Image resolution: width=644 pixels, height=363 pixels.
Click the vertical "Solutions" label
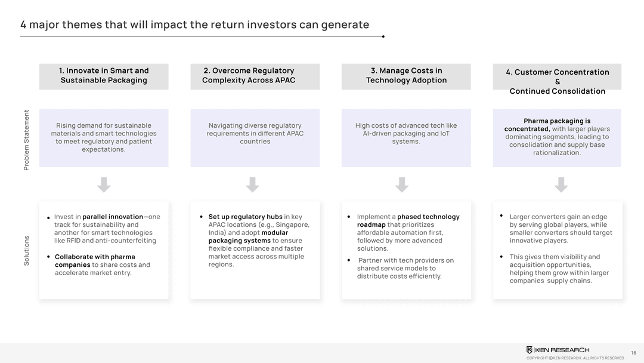(x=26, y=250)
